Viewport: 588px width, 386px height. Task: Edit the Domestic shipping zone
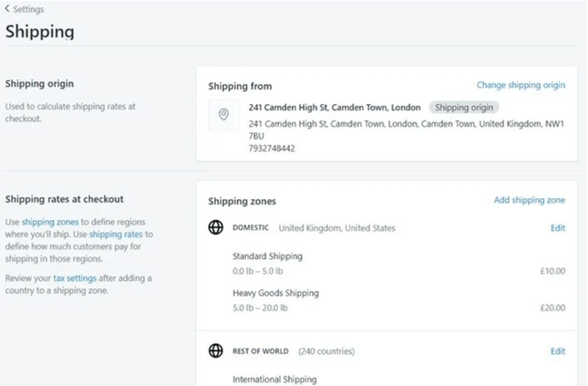click(x=558, y=228)
